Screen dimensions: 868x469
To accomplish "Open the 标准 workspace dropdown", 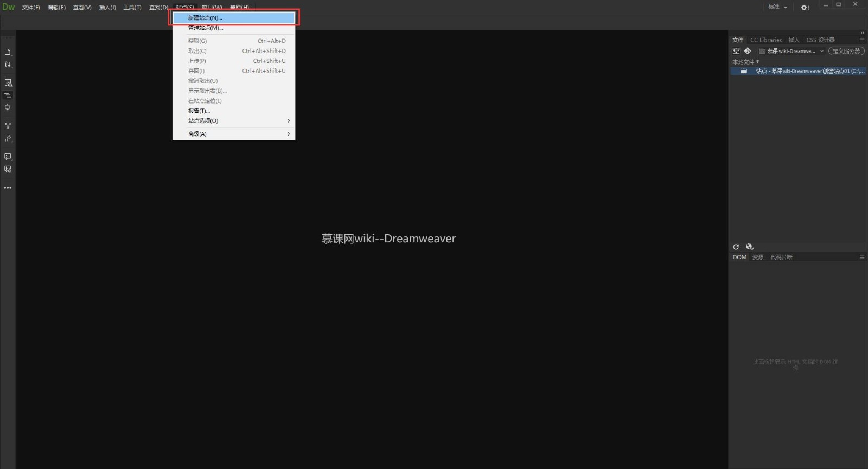I will pos(777,7).
